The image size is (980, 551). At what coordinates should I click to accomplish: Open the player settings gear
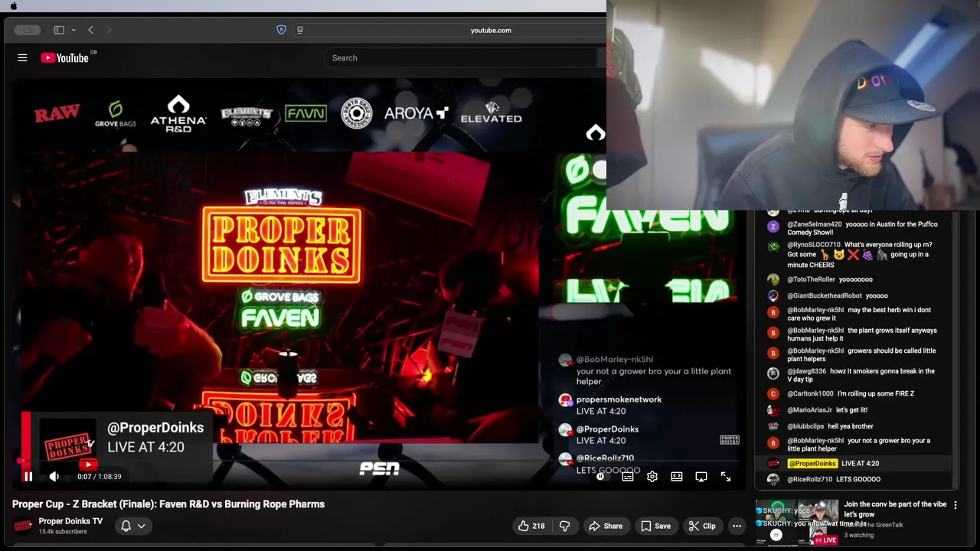point(652,477)
